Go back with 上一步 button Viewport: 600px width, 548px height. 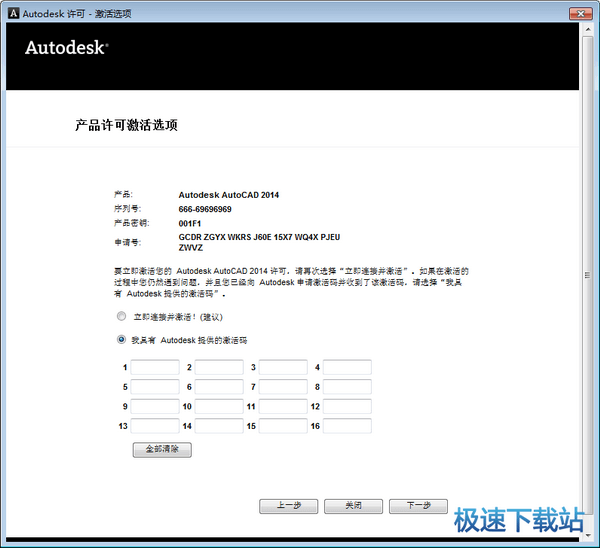[289, 506]
